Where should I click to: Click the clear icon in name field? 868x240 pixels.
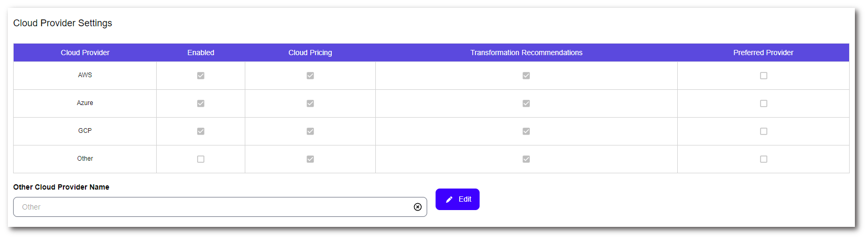click(418, 207)
